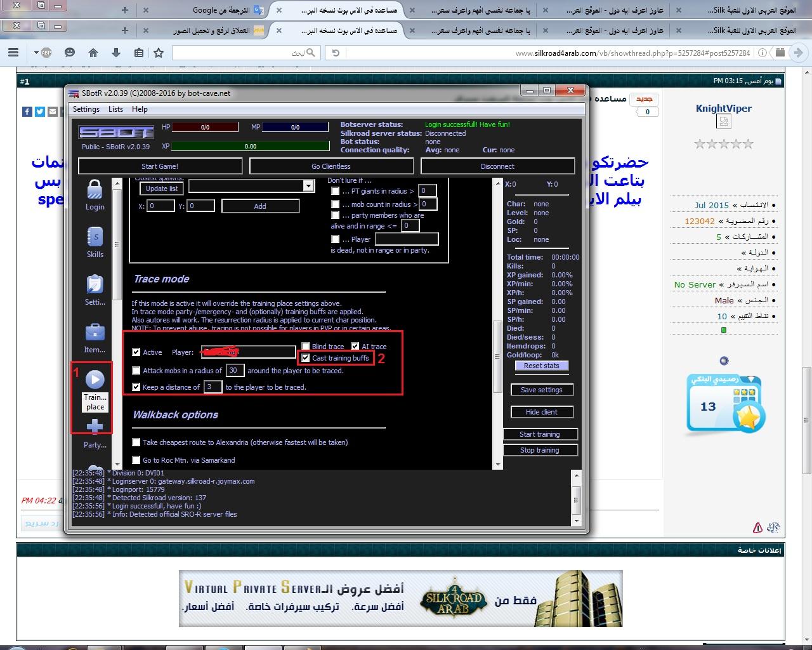Open the browser downloads arrow
This screenshot has width=812, height=650.
(x=115, y=53)
